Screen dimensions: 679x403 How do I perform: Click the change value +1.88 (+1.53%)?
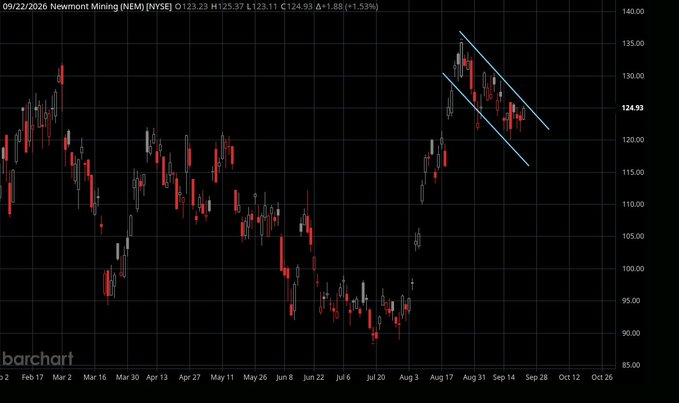[x=346, y=6]
